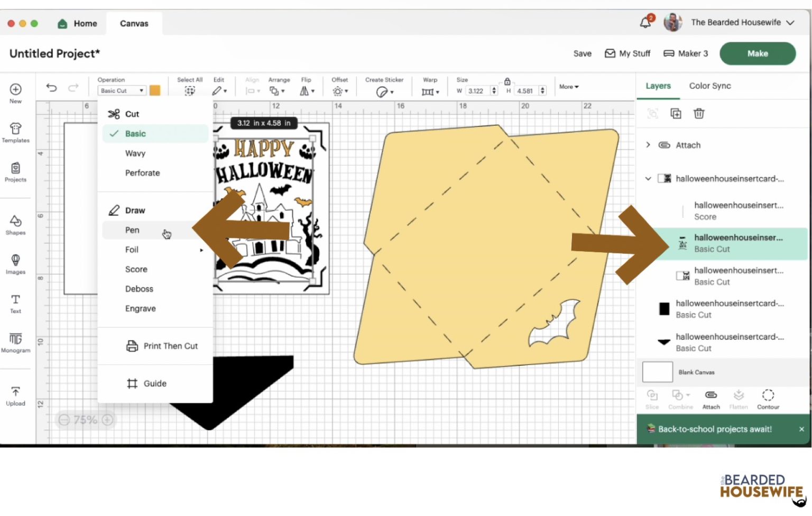Zoom in using the plus button
Viewport: 812px width, 516px height.
tap(108, 419)
